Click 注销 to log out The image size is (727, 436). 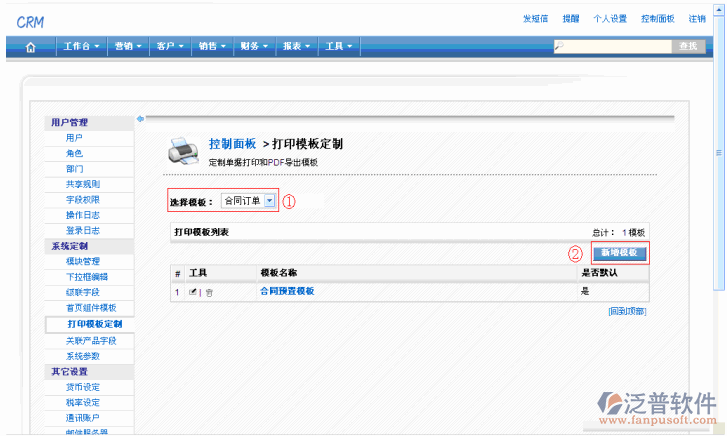point(697,19)
